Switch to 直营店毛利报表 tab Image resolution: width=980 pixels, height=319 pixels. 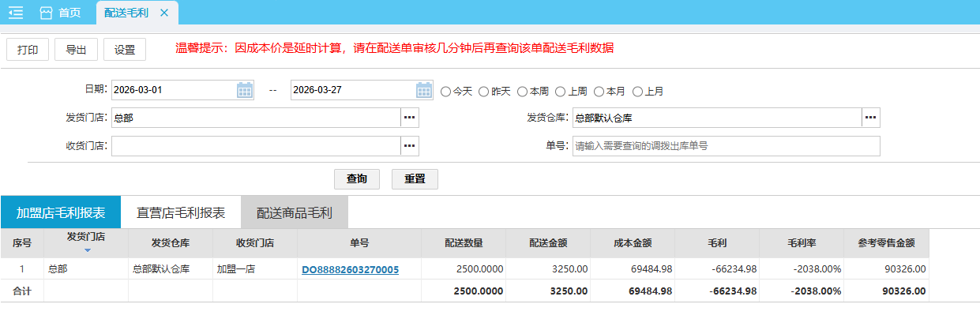click(181, 213)
